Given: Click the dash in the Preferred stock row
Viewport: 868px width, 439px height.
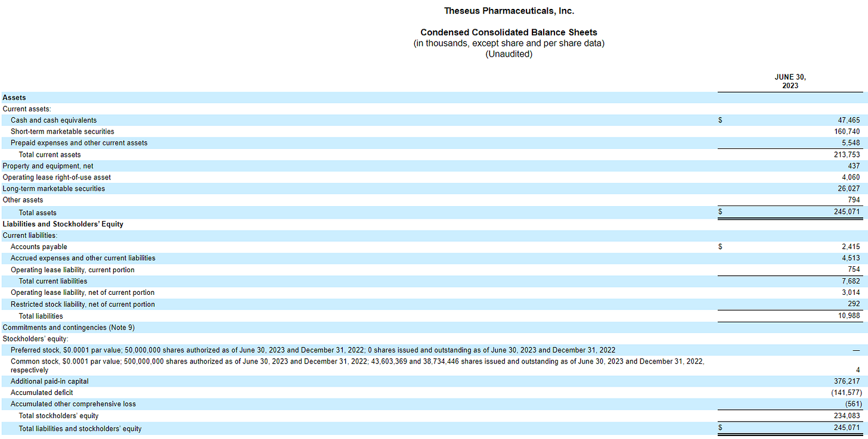Looking at the screenshot, I should (x=856, y=350).
